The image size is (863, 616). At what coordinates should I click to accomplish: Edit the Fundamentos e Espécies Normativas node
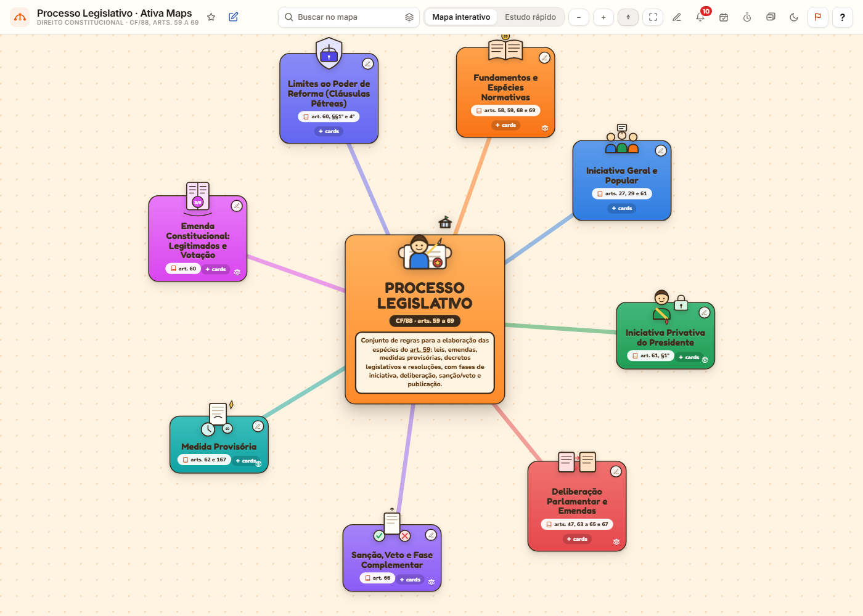(x=544, y=58)
